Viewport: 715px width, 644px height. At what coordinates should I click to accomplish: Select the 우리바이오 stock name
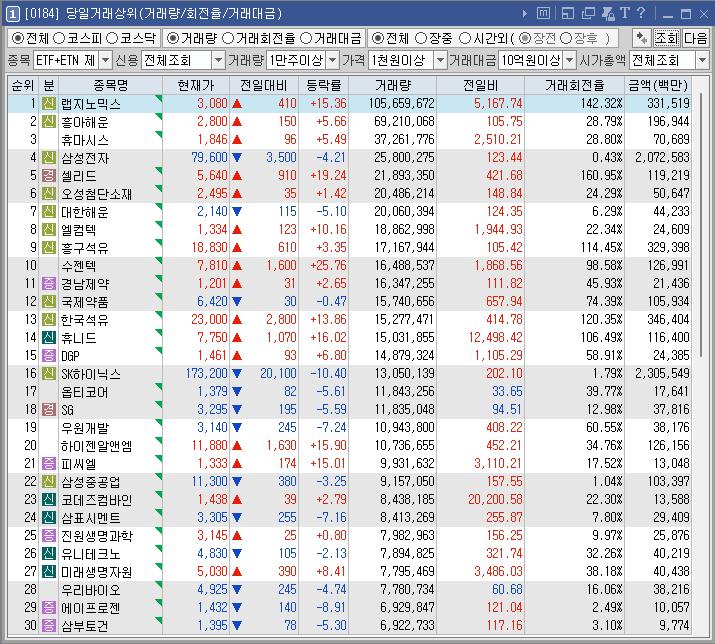point(91,590)
